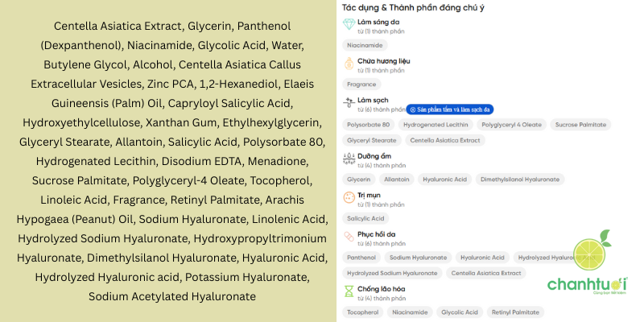
Task: Select the Panthenol tag under Phục hồi da
Action: click(361, 258)
